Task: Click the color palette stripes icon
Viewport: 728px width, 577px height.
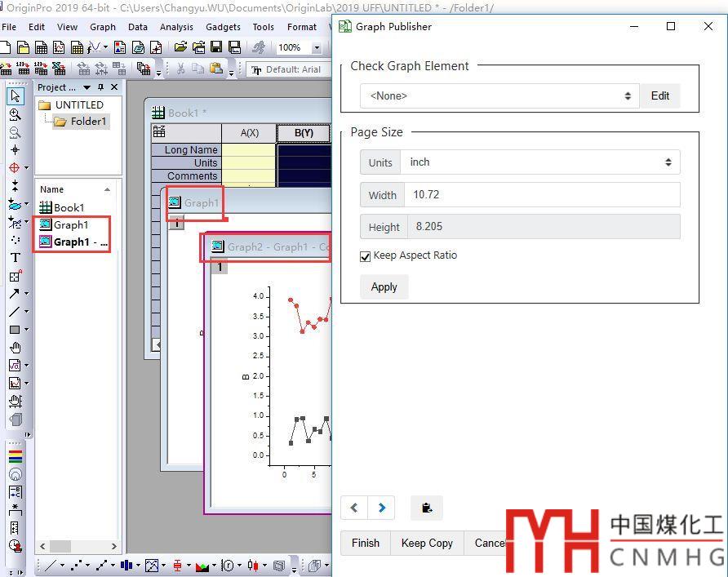Action: pyautogui.click(x=15, y=456)
